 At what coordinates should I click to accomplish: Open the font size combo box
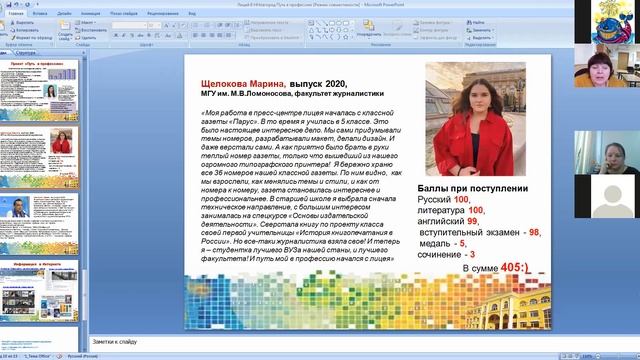click(154, 25)
